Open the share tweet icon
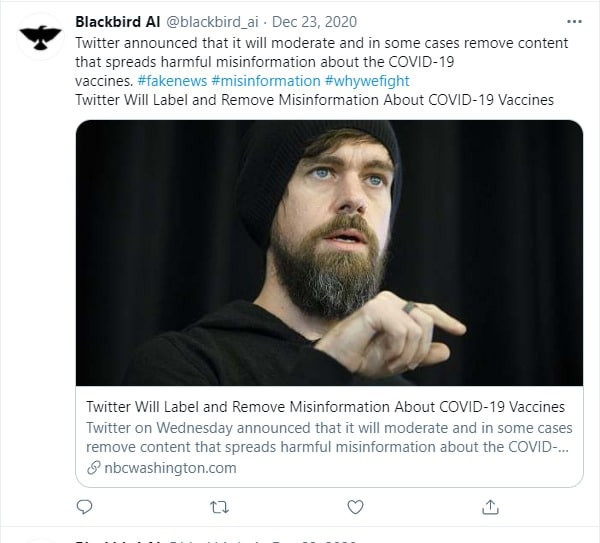The height and width of the screenshot is (543, 600). point(490,507)
